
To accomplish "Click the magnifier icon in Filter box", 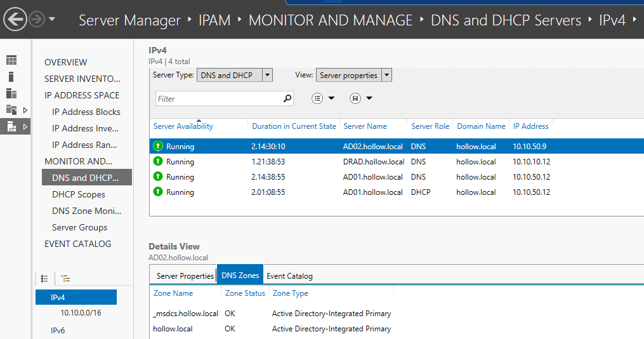I will 287,98.
